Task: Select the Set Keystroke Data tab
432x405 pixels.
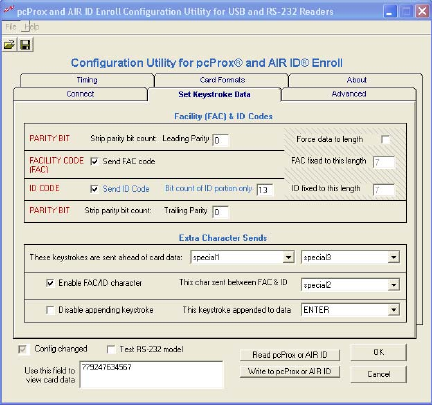Action: pos(214,94)
